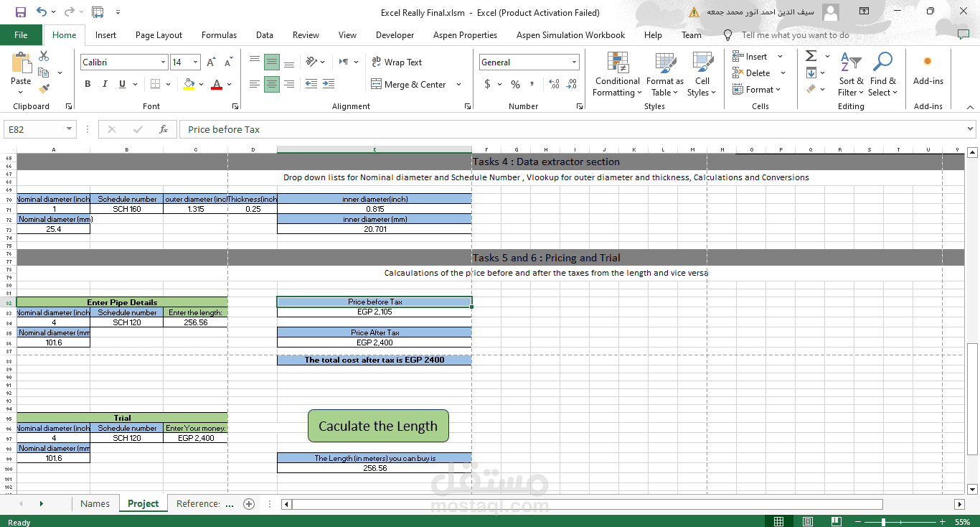Apply the red Font Color swatch
This screenshot has height=527, width=980.
coord(217,84)
